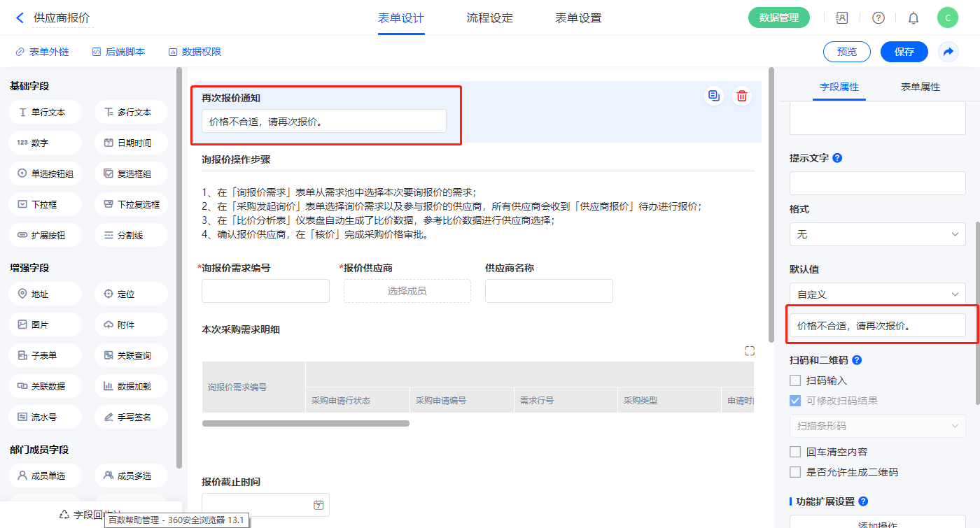Open the 扫描条形码 dropdown
This screenshot has width=980, height=528.
point(877,426)
